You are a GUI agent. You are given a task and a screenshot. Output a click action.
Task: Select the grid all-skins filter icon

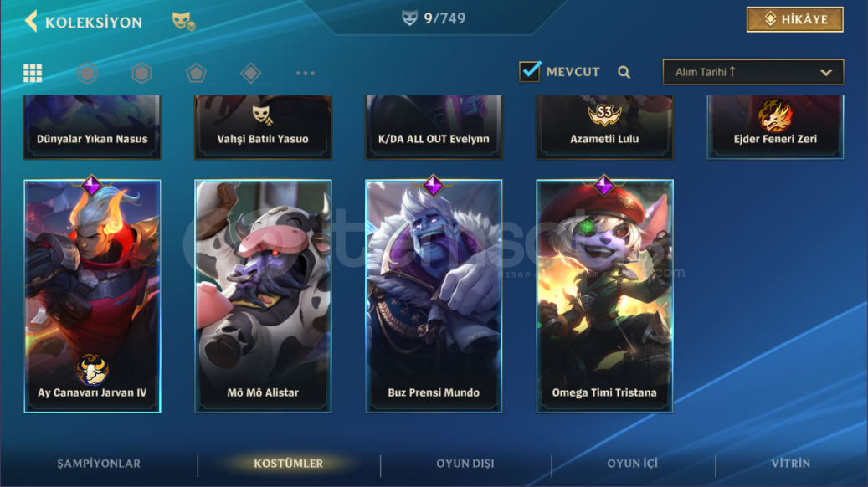tap(33, 73)
